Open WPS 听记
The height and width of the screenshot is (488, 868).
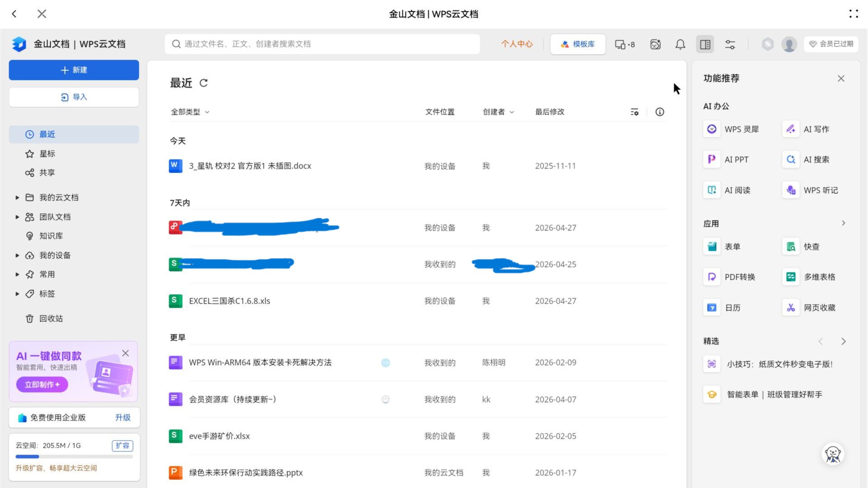point(811,190)
